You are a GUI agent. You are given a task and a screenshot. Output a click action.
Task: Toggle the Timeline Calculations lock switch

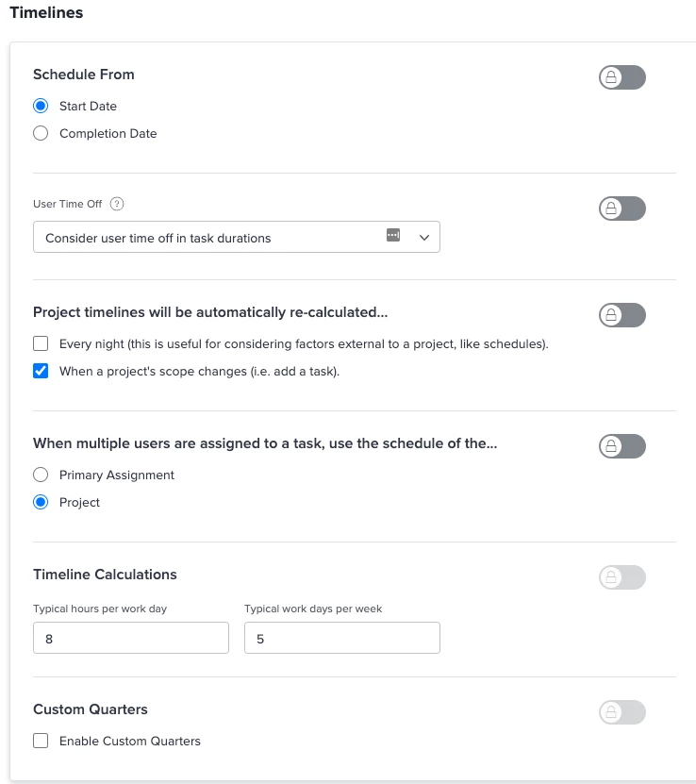click(x=621, y=577)
